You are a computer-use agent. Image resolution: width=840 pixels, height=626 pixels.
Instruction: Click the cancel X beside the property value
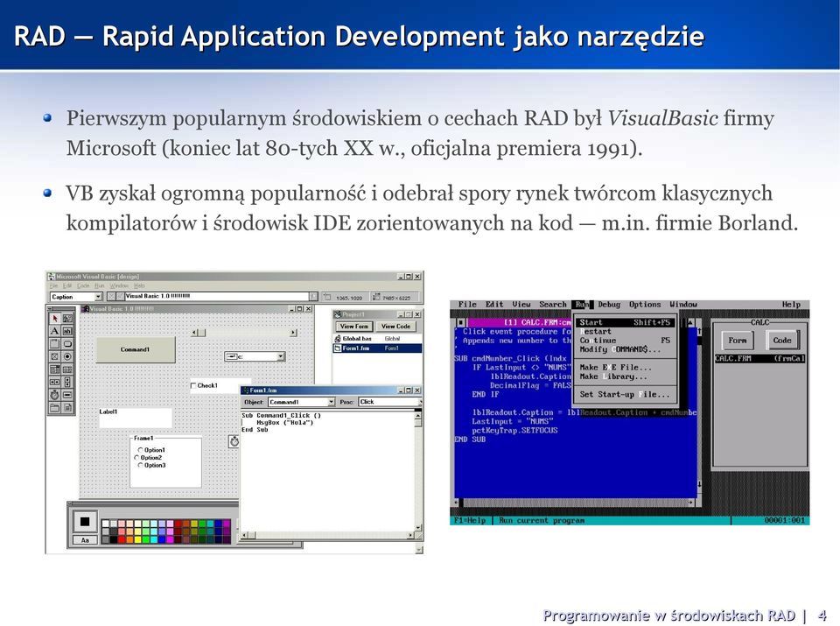pyautogui.click(x=111, y=297)
